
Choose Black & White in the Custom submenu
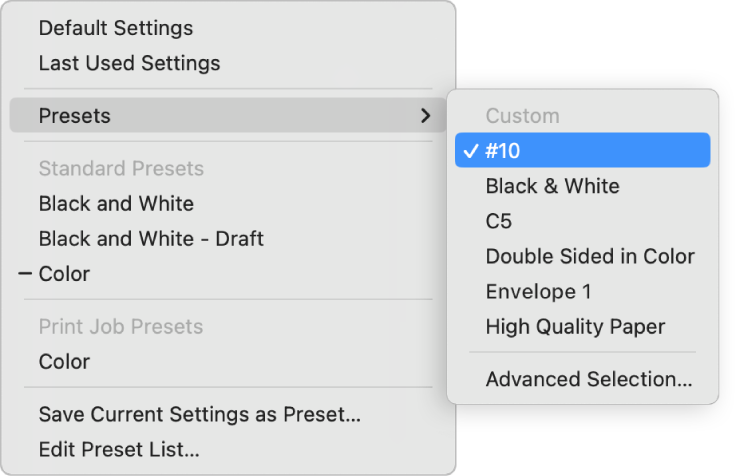[552, 186]
